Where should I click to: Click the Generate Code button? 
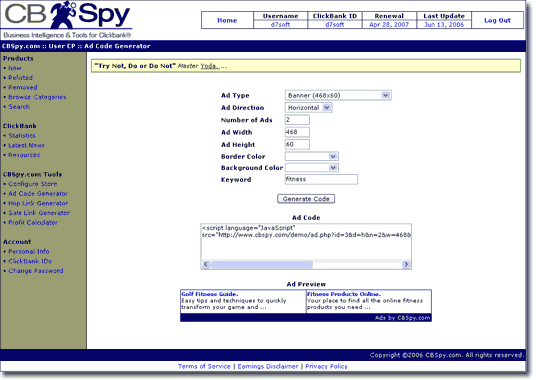(x=306, y=199)
